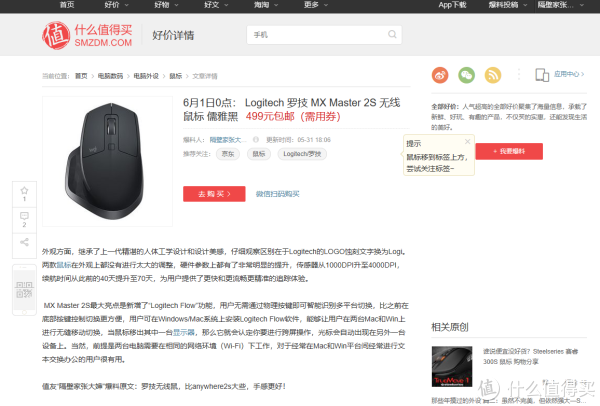Open the article title Logitech MX Master 2S
Screen dimensions: 600x406
(292, 109)
